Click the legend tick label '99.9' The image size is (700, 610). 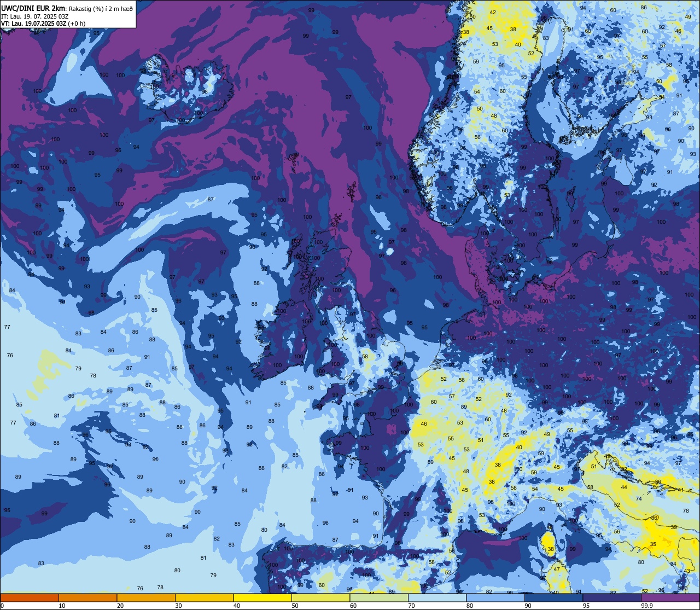tap(647, 606)
